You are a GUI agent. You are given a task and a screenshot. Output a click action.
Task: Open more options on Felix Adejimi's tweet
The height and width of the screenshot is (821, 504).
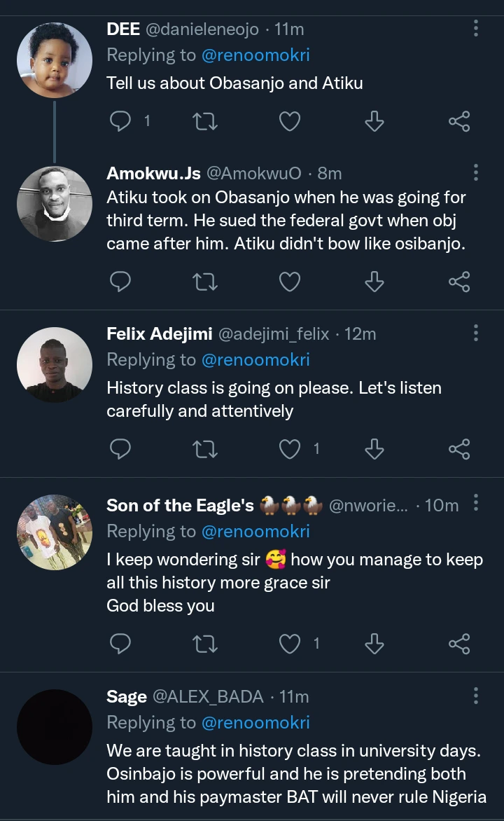[x=476, y=333]
